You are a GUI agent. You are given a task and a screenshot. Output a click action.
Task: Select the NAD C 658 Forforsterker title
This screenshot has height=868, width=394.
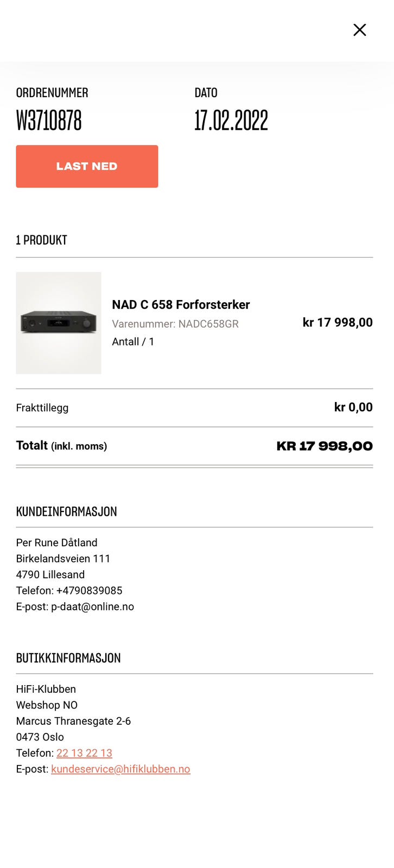[x=181, y=304]
